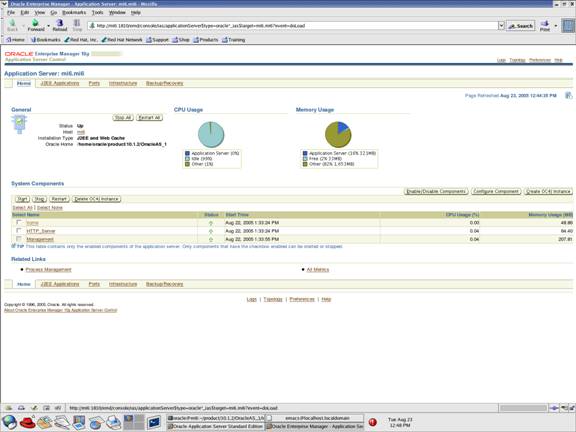
Task: Open the Print button dropdown arrow
Action: click(x=555, y=26)
